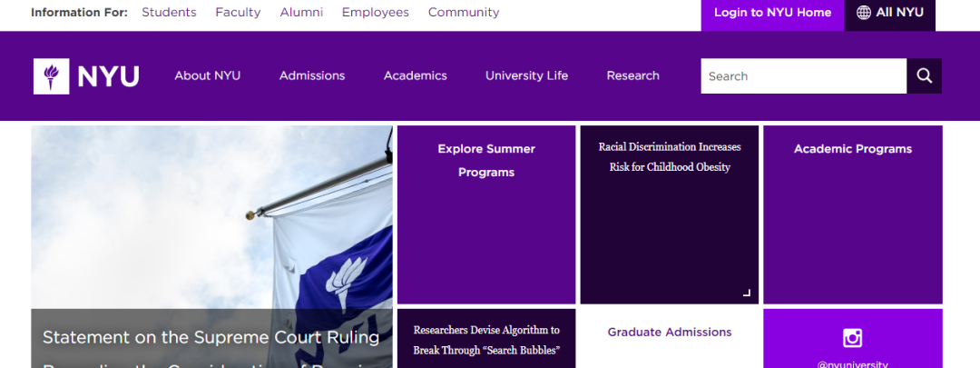The width and height of the screenshot is (980, 368).
Task: Open the Admissions menu
Action: pyautogui.click(x=312, y=76)
